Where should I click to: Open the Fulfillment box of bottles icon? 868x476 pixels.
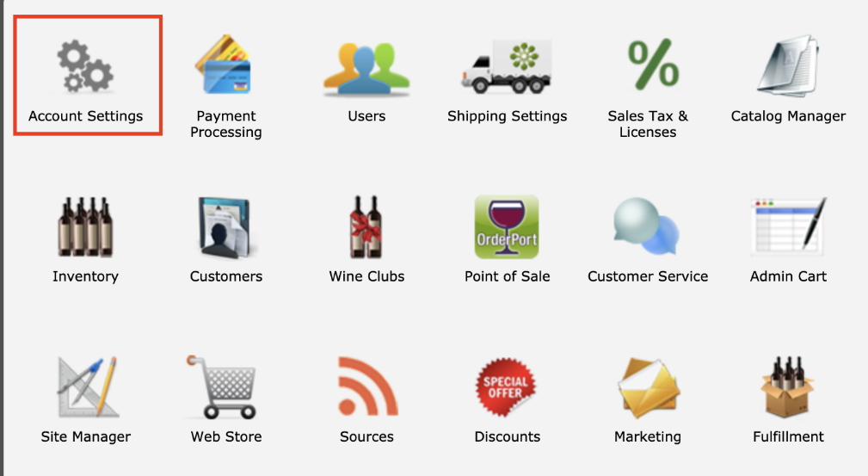(788, 386)
